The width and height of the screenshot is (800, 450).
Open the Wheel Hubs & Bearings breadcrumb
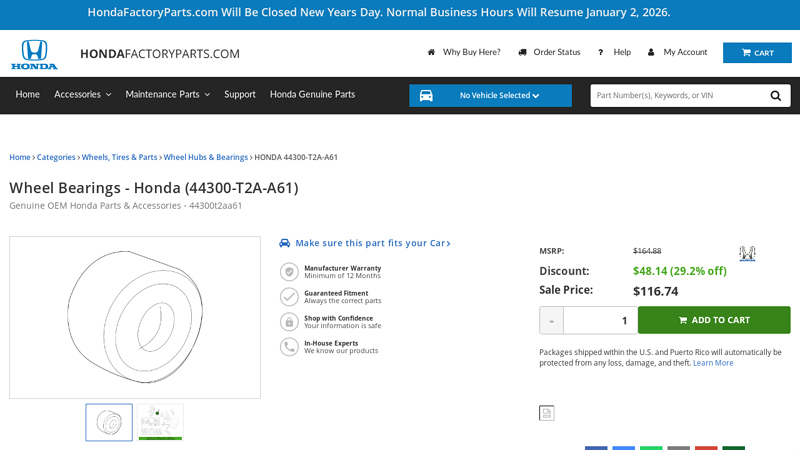(x=205, y=157)
